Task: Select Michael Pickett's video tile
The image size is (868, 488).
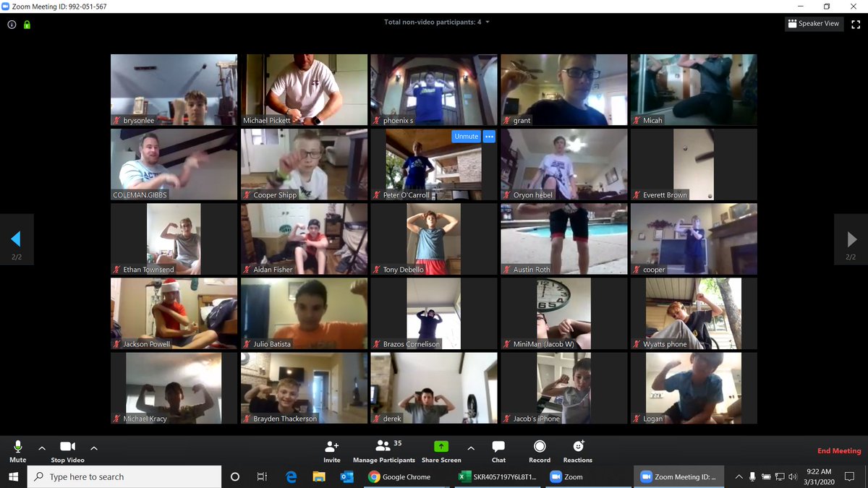Action: [304, 90]
